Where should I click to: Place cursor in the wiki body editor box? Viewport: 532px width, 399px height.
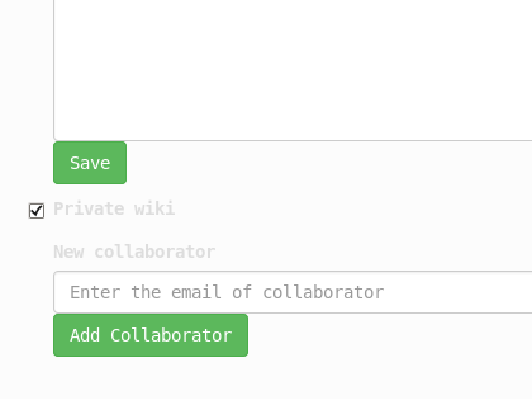(293, 70)
